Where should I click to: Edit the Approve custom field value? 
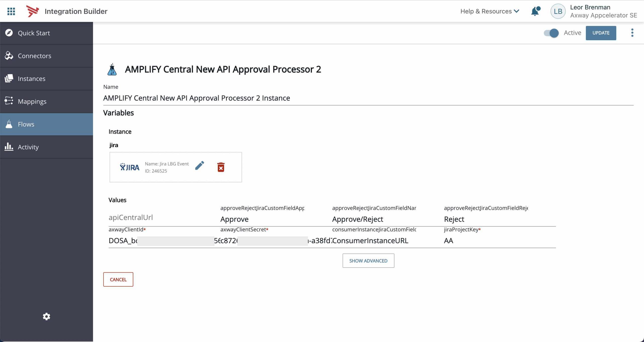(x=276, y=219)
